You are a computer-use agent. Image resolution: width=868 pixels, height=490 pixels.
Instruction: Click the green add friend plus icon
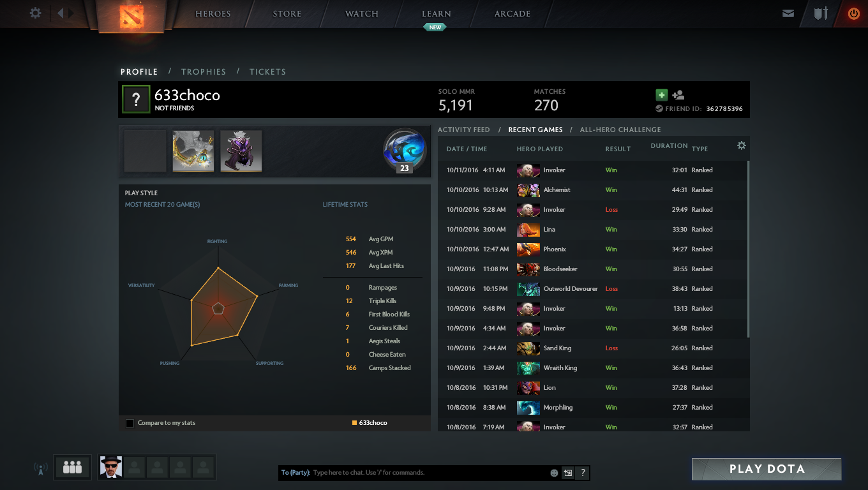661,95
